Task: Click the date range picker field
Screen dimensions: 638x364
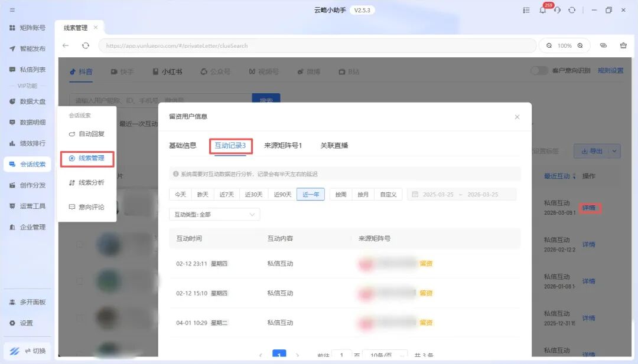Action: [x=461, y=194]
